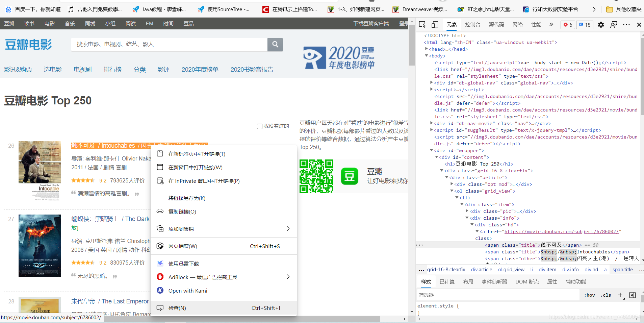The width and height of the screenshot is (644, 323).
Task: Select the AdBlock entry in context menu
Action: [x=203, y=277]
